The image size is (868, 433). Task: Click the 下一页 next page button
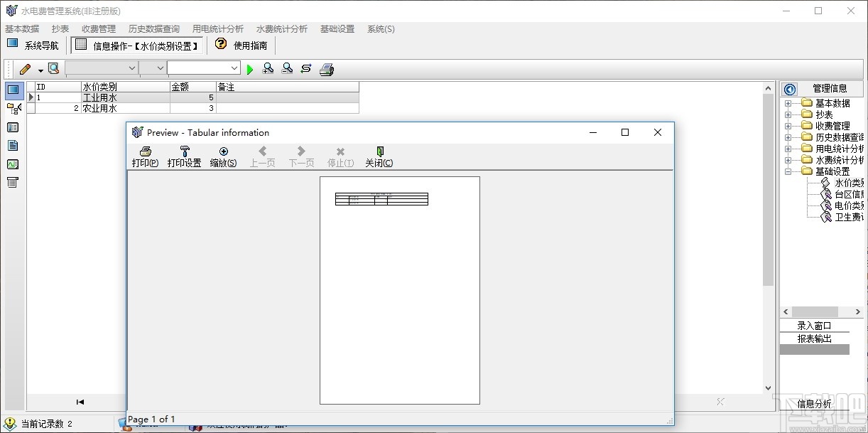pos(301,156)
